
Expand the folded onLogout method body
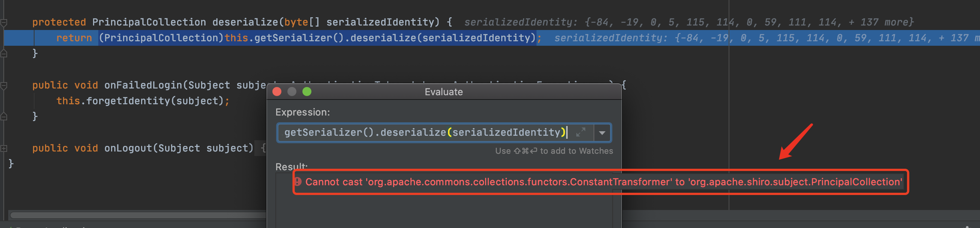click(4, 148)
